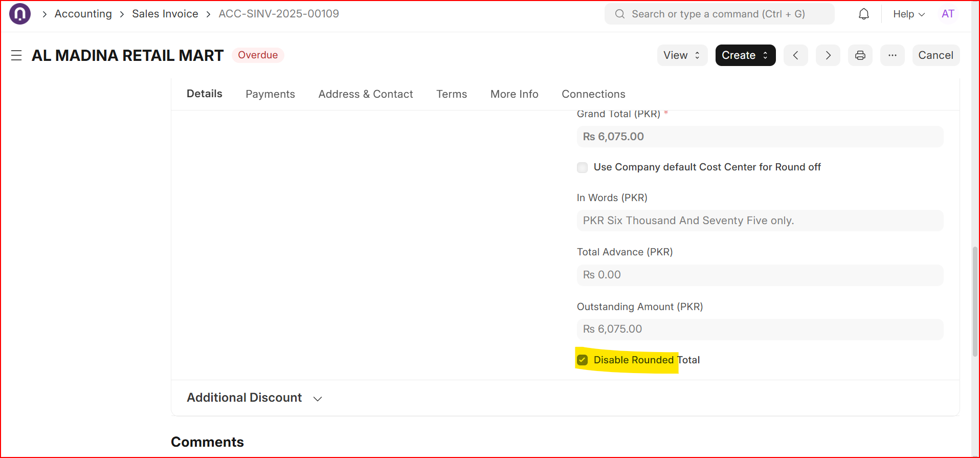The width and height of the screenshot is (980, 458).
Task: Open the notifications bell
Action: pos(863,14)
